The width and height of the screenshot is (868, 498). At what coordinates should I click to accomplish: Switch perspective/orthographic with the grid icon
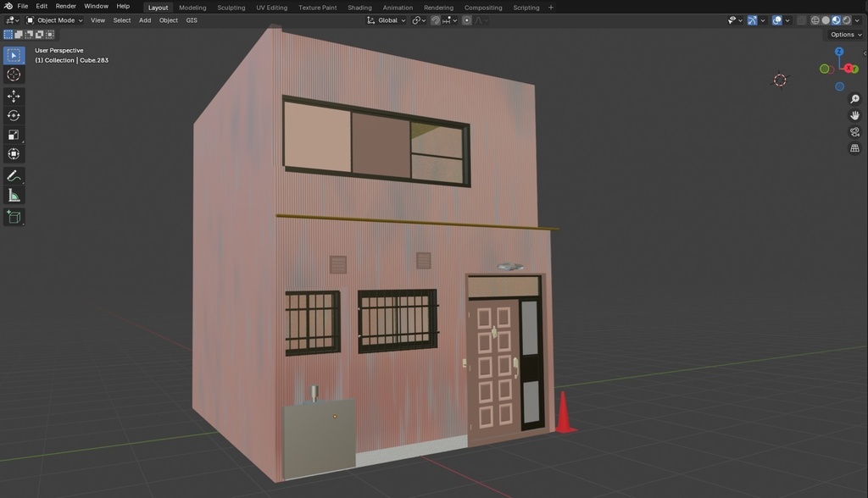[854, 148]
